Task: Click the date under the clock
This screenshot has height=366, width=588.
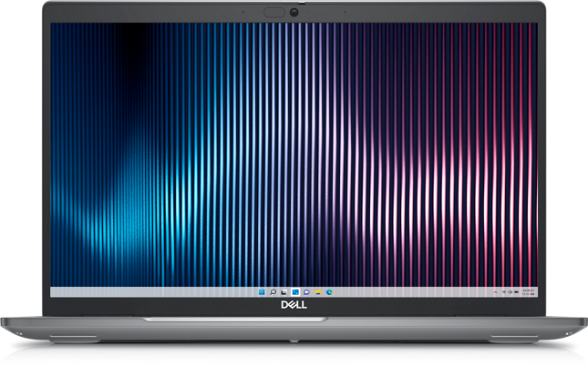Action: (x=529, y=294)
